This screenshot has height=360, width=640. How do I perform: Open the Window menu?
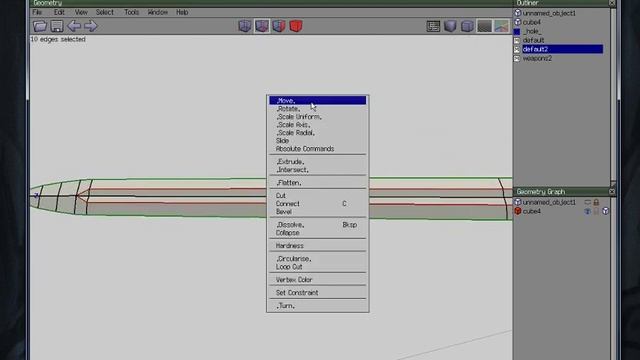coord(158,12)
